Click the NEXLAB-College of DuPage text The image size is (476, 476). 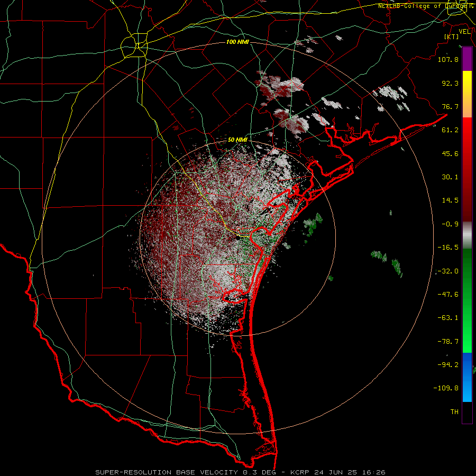426,6
